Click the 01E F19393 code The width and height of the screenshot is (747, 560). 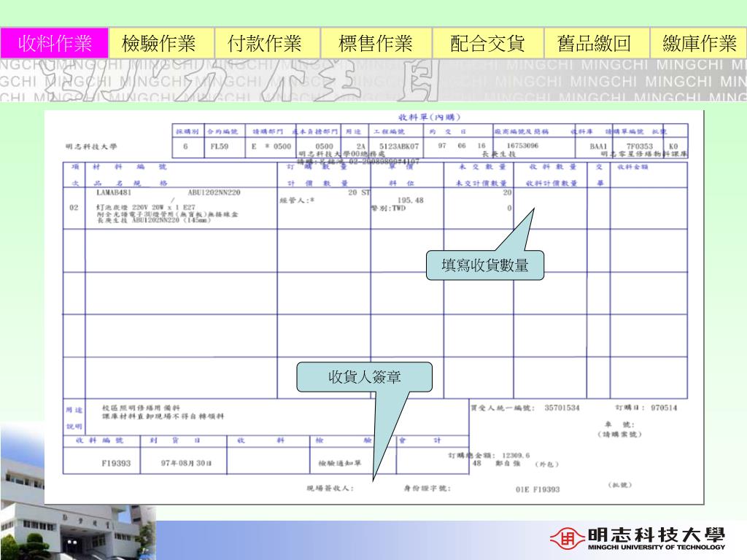tap(538, 489)
